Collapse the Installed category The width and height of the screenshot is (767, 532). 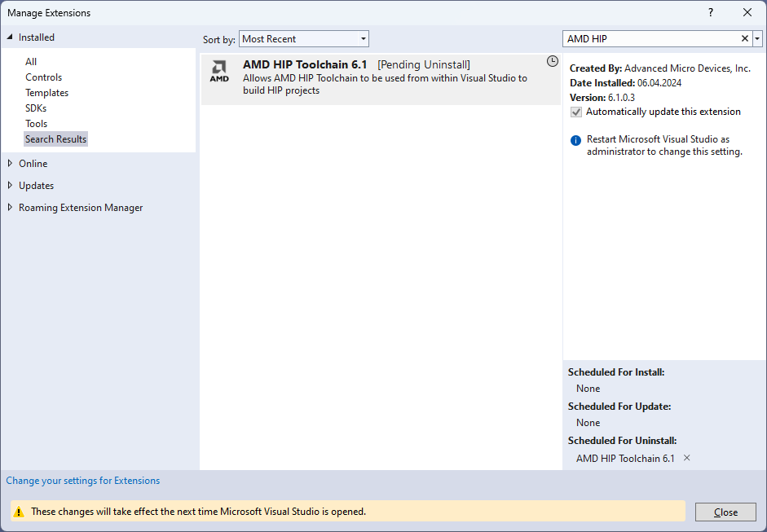tap(10, 37)
